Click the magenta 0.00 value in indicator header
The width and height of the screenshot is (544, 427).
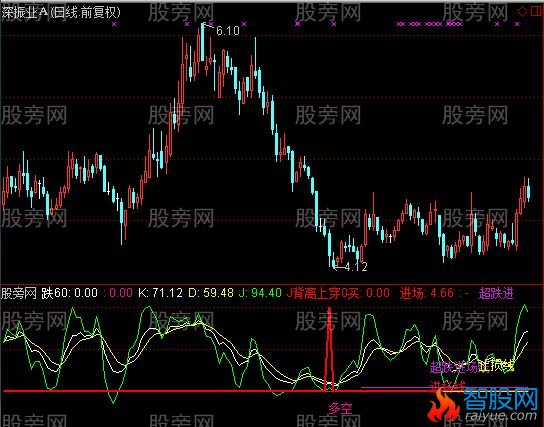coord(121,293)
